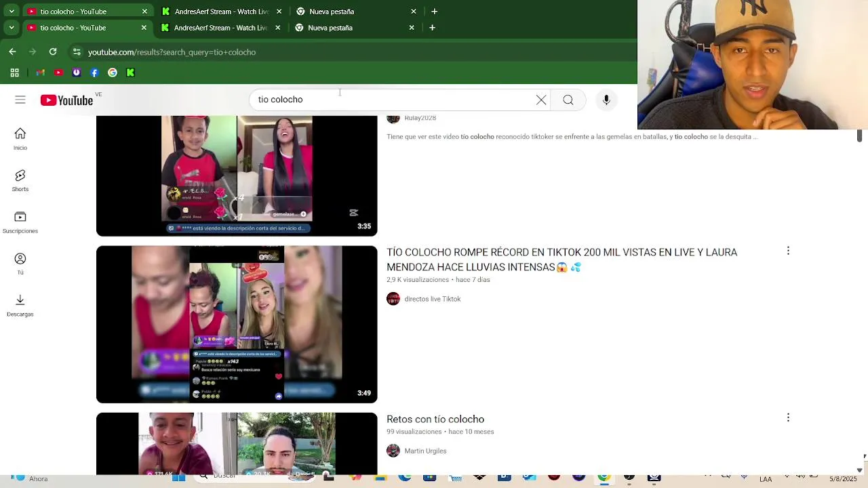The height and width of the screenshot is (488, 868).
Task: Open tab search chevron in lower tab strip
Action: pyautogui.click(x=12, y=28)
